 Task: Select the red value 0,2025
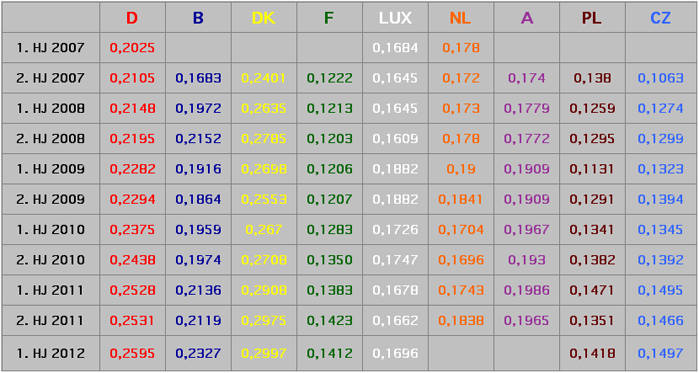[x=132, y=48]
